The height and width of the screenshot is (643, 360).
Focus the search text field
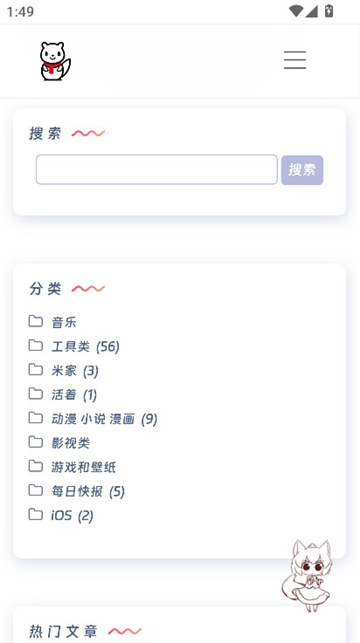point(157,169)
